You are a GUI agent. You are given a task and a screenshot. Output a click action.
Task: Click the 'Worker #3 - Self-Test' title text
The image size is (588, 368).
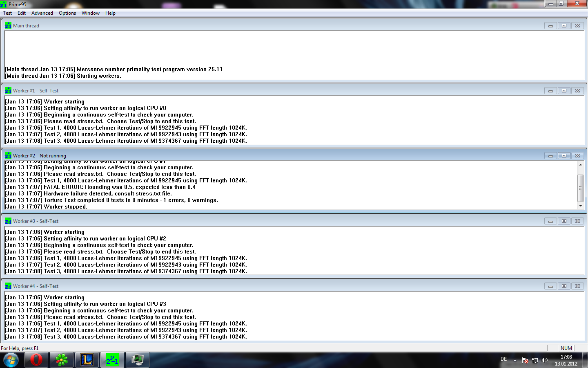pyautogui.click(x=36, y=221)
